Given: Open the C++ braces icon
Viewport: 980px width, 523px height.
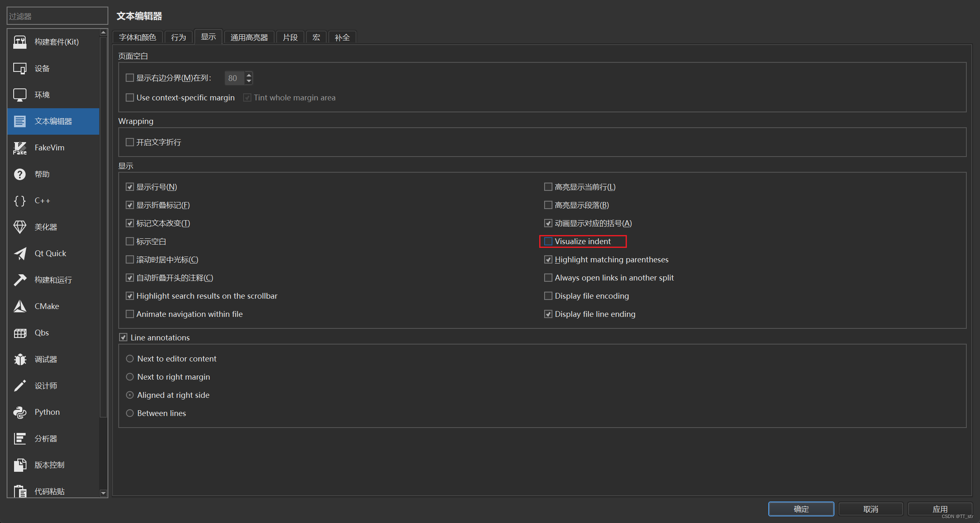Looking at the screenshot, I should pos(20,200).
